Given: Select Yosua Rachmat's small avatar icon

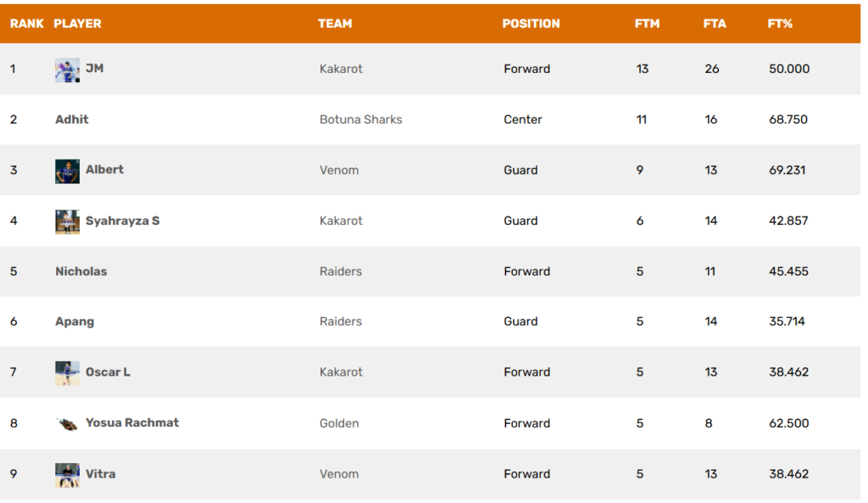Looking at the screenshot, I should click(67, 424).
